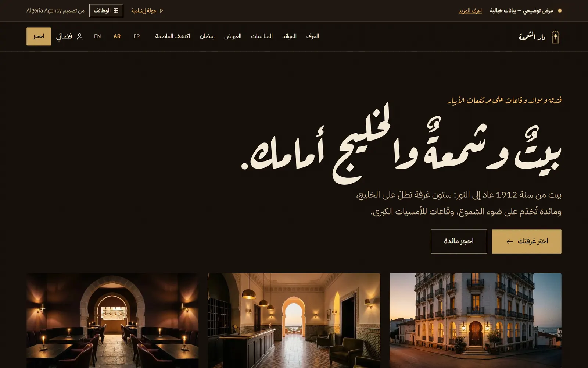Click the arrow icon in اختر غرفتك button
The image size is (588, 368).
510,241
